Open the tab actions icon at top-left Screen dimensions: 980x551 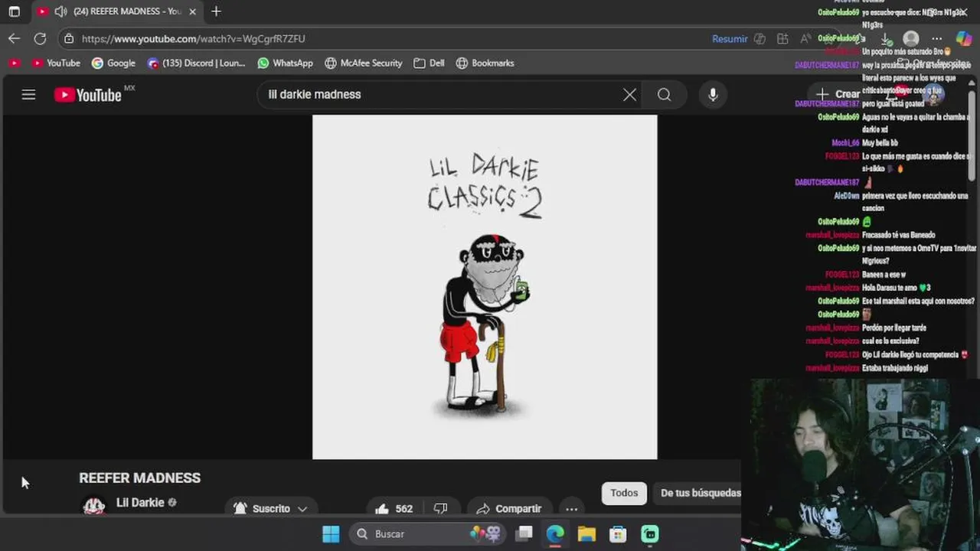point(14,11)
